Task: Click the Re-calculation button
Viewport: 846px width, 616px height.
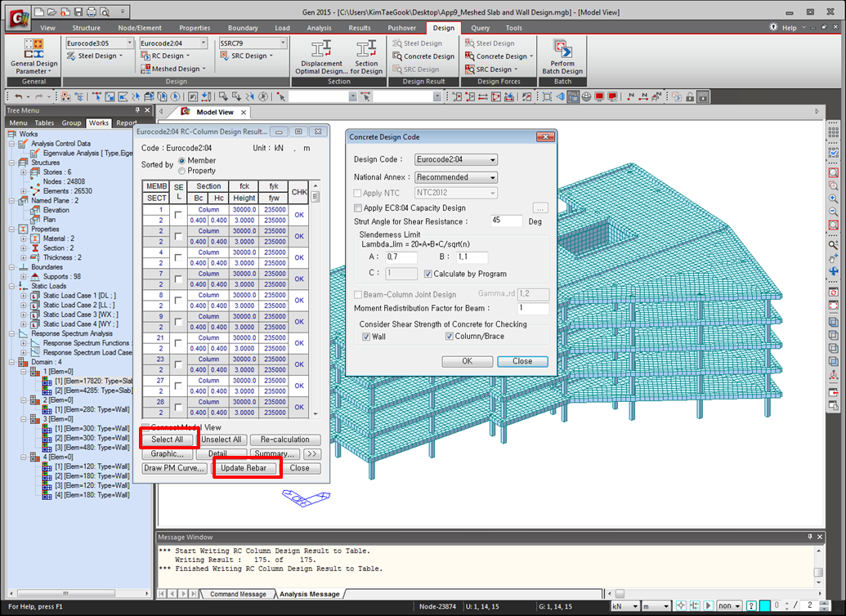Action: coord(285,440)
